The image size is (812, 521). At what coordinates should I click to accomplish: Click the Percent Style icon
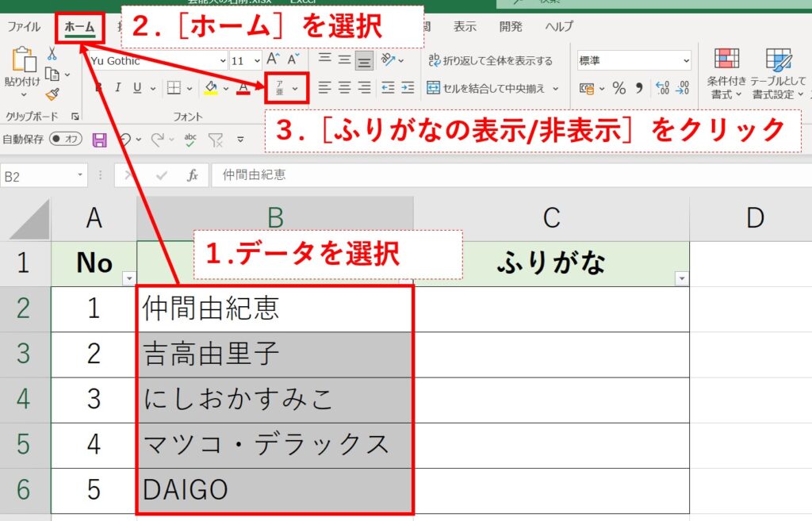619,88
